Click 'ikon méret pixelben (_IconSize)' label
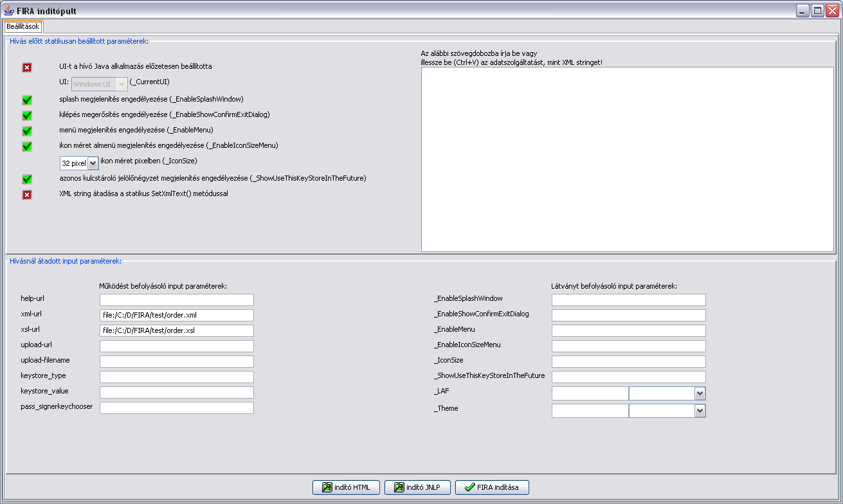This screenshot has height=504, width=843. (x=149, y=161)
